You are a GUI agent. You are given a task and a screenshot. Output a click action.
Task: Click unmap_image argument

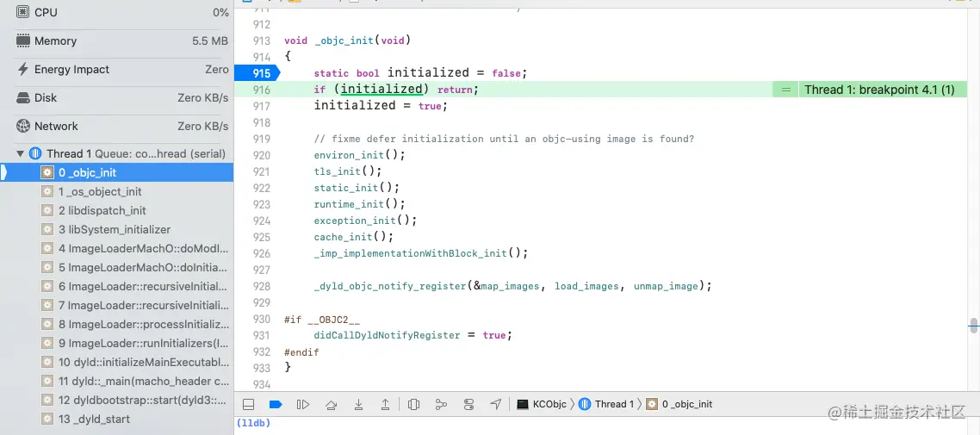tap(666, 286)
